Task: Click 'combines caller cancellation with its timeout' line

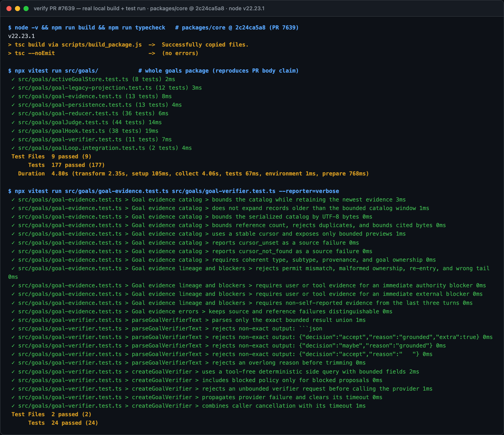Action: coord(189,405)
